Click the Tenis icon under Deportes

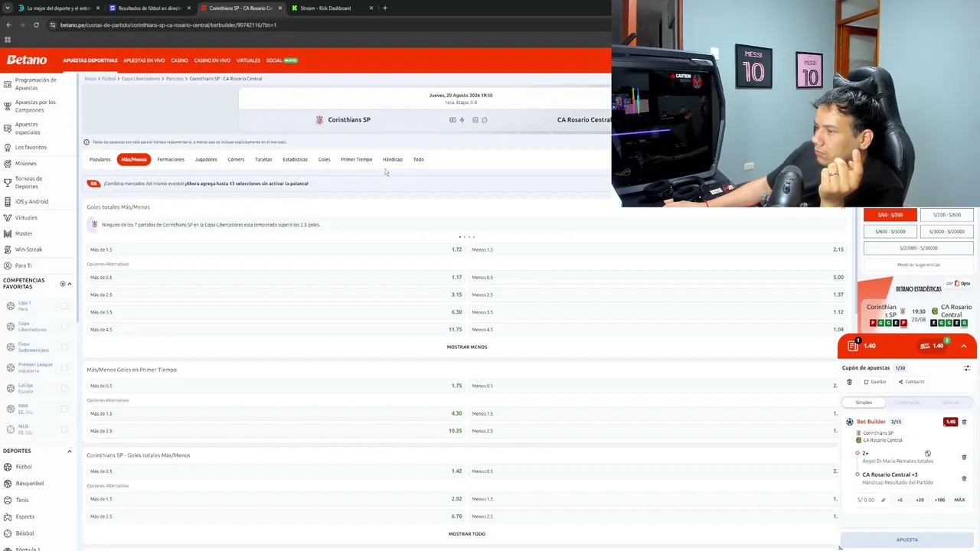click(8, 500)
